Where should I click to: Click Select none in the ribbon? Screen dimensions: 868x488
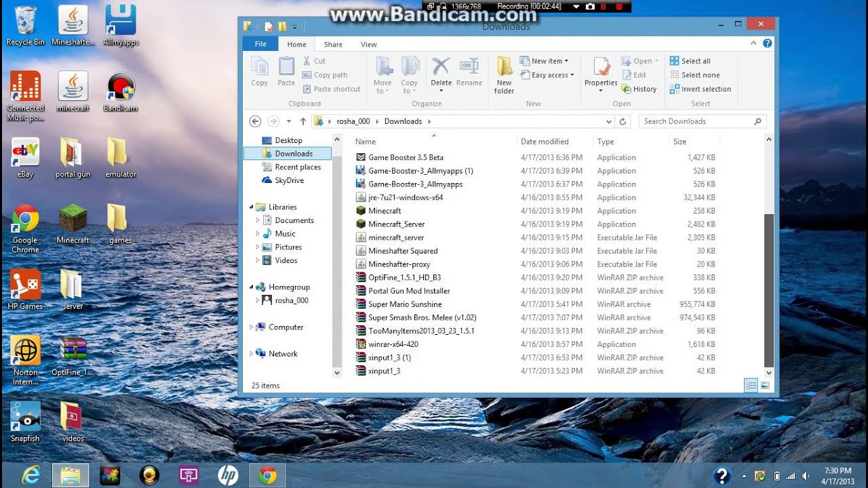point(694,75)
